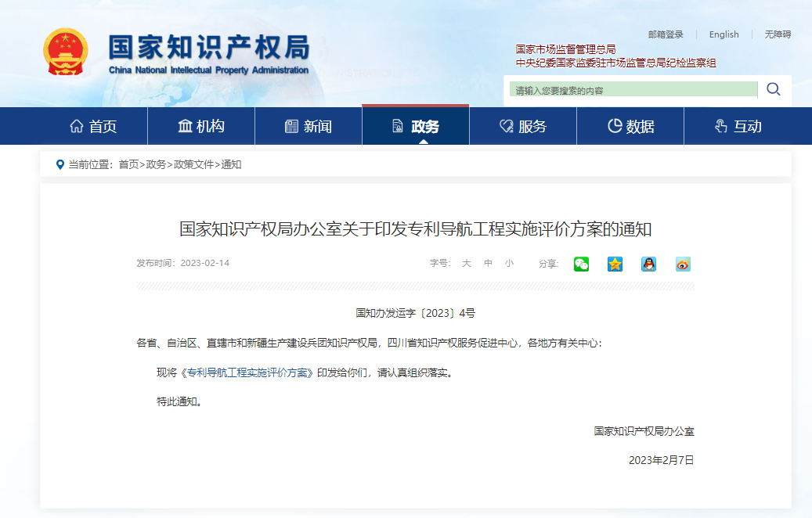Switch to English version link

724,34
